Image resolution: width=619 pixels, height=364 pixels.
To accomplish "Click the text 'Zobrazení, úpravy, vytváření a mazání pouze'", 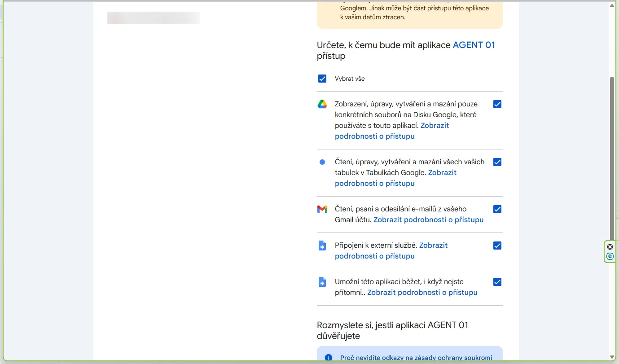I will tap(406, 104).
